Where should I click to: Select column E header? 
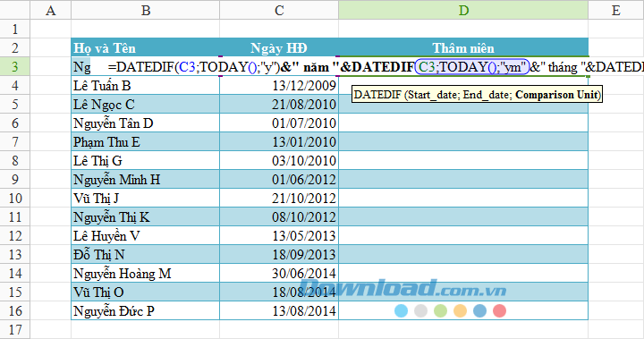click(615, 10)
